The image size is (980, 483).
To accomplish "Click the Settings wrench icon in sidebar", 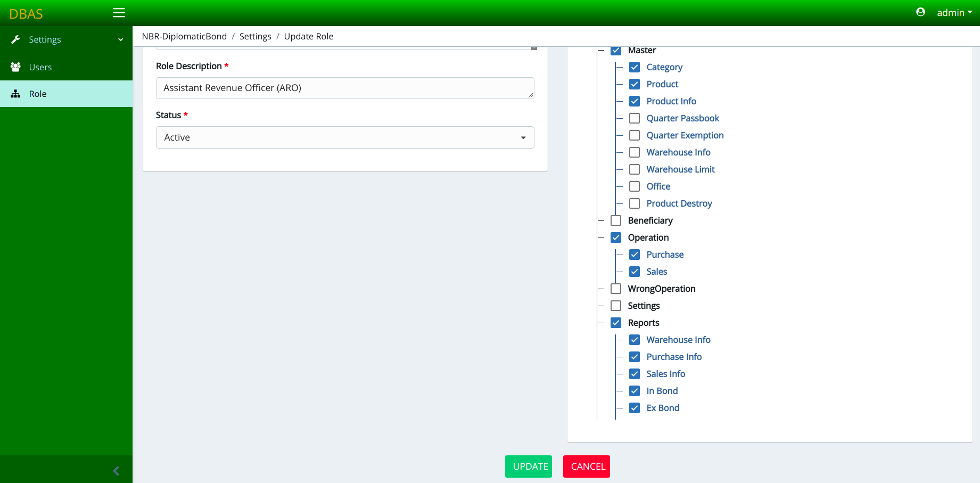I will pos(15,39).
